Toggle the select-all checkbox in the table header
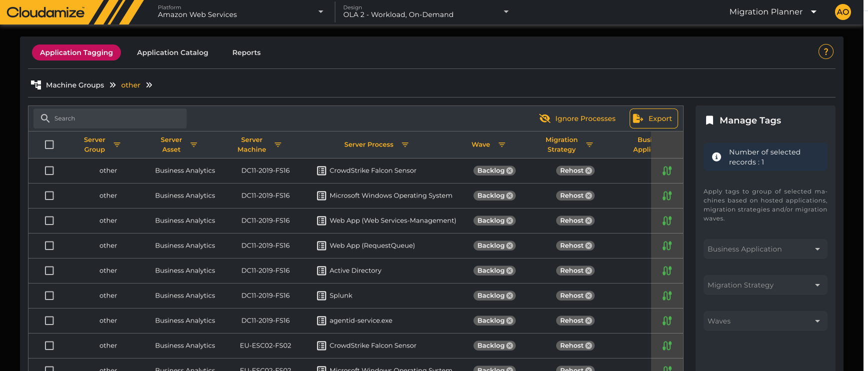Image resolution: width=868 pixels, height=371 pixels. 49,144
